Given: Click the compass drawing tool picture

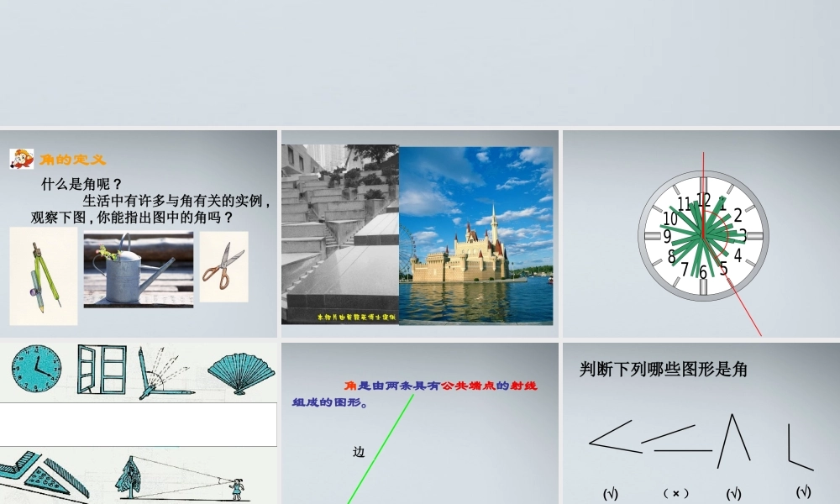Looking at the screenshot, I should tap(44, 276).
